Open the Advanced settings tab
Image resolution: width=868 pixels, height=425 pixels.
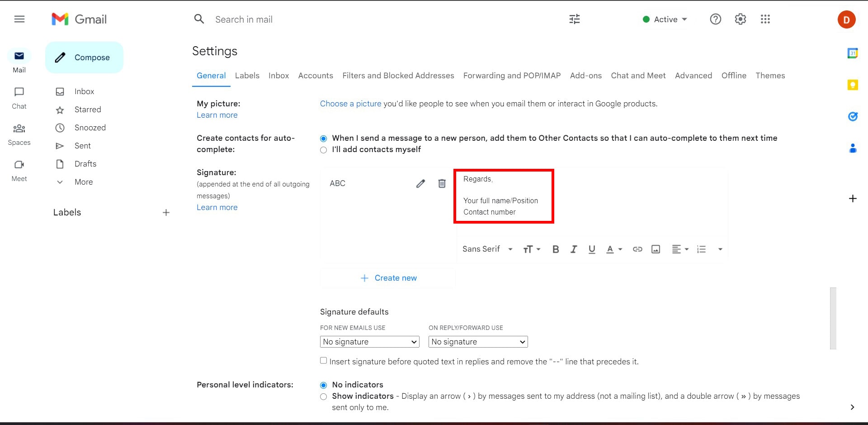(x=693, y=76)
